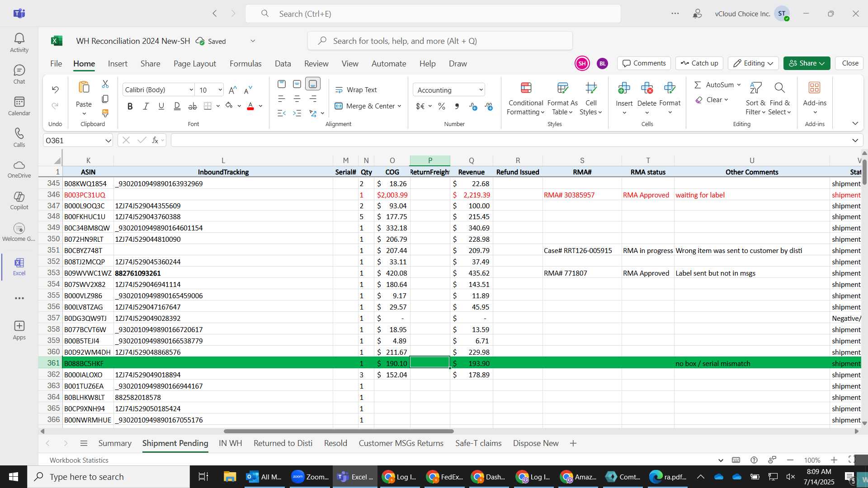Toggle Strikethrough formatting
This screenshot has height=488, width=868.
(193, 106)
